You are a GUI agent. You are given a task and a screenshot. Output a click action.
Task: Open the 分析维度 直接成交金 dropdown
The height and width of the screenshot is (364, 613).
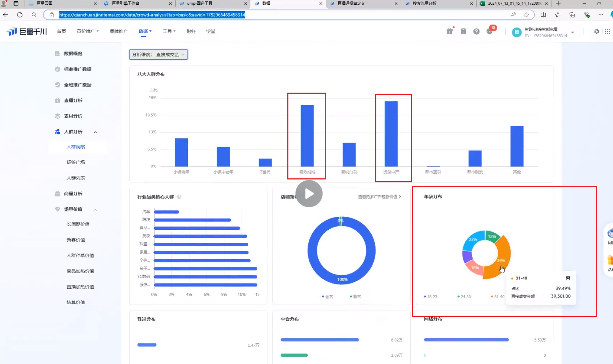click(x=158, y=55)
